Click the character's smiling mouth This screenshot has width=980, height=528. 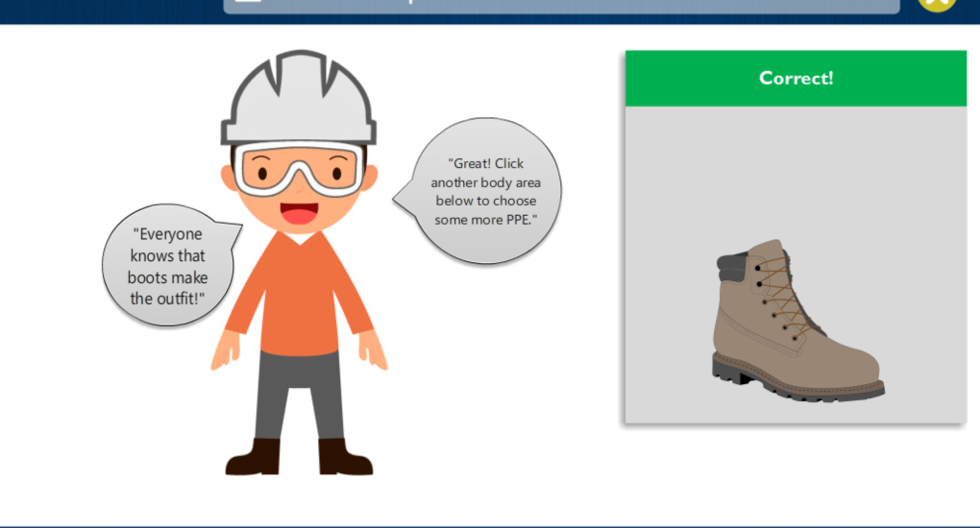tap(300, 213)
